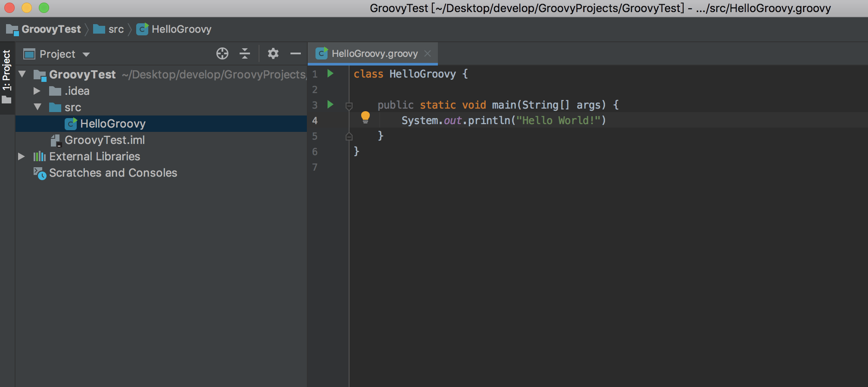Expand the External Libraries node
Screen dimensions: 868x387
[22, 156]
